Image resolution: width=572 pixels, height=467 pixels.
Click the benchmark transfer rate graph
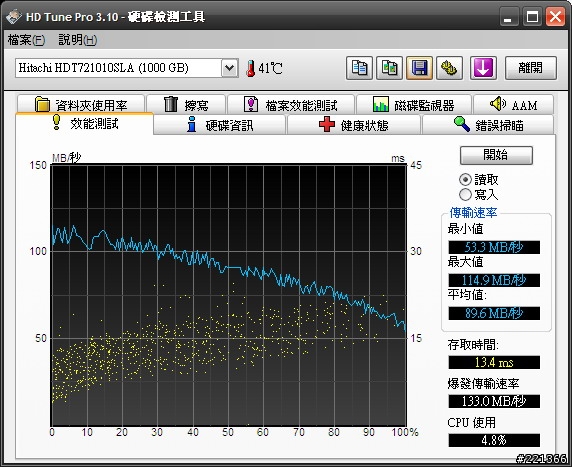pyautogui.click(x=229, y=295)
